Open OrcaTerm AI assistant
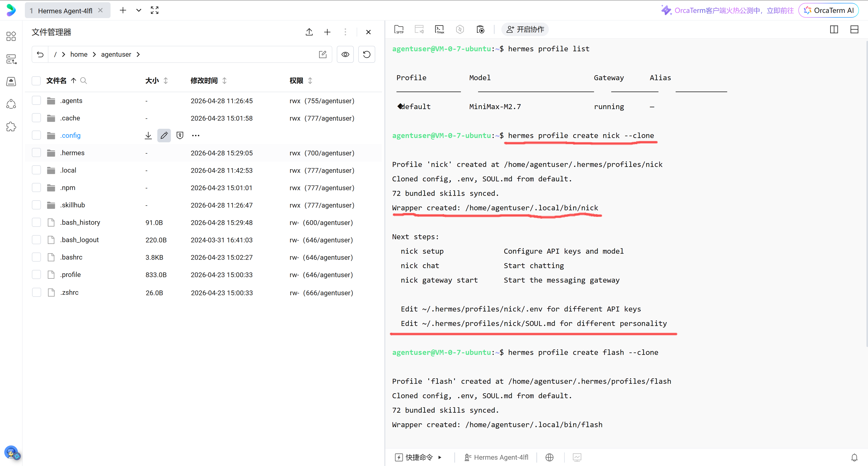The width and height of the screenshot is (868, 466). pyautogui.click(x=829, y=10)
